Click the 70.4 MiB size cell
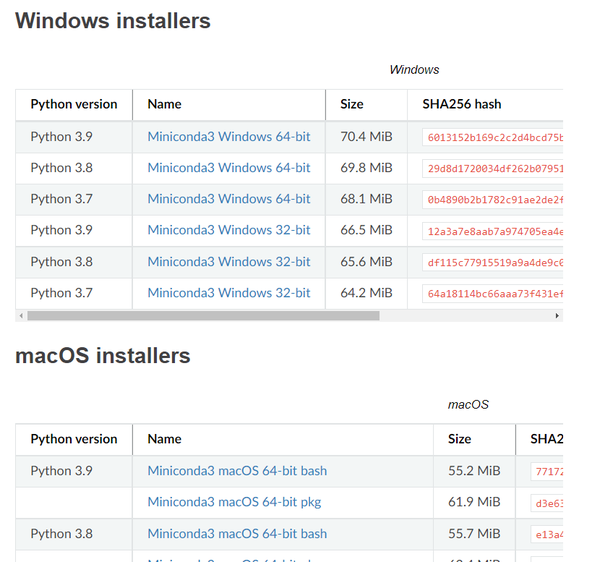The image size is (600, 562). tap(366, 137)
